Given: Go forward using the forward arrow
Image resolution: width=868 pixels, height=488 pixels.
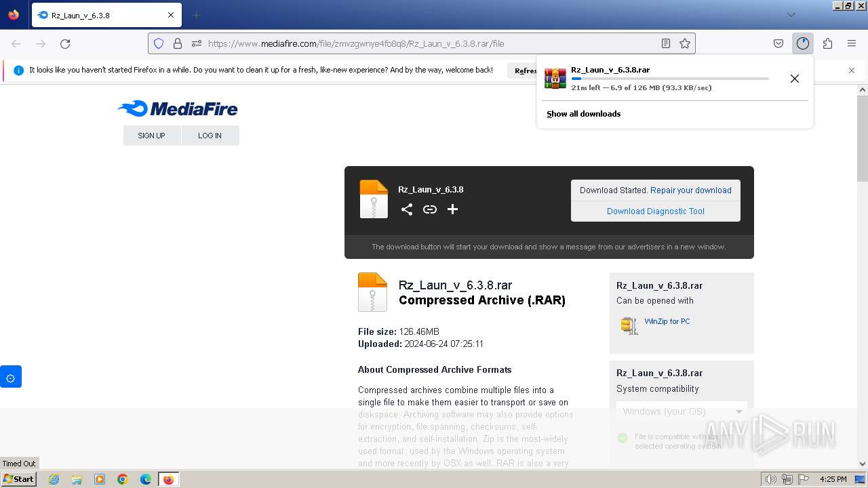Looking at the screenshot, I should [41, 43].
